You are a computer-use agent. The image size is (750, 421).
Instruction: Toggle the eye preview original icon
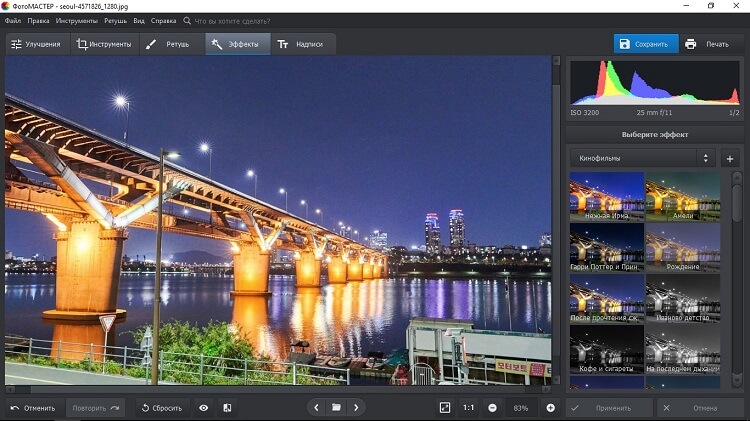click(204, 408)
